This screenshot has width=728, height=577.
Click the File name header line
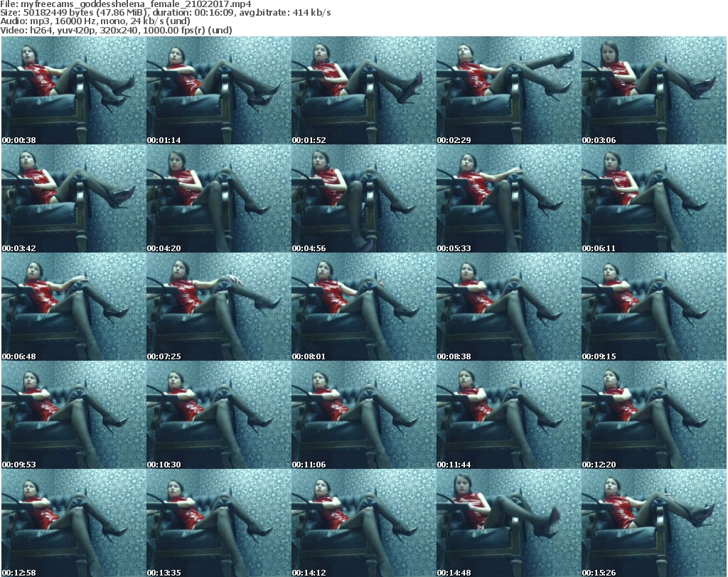(x=126, y=4)
